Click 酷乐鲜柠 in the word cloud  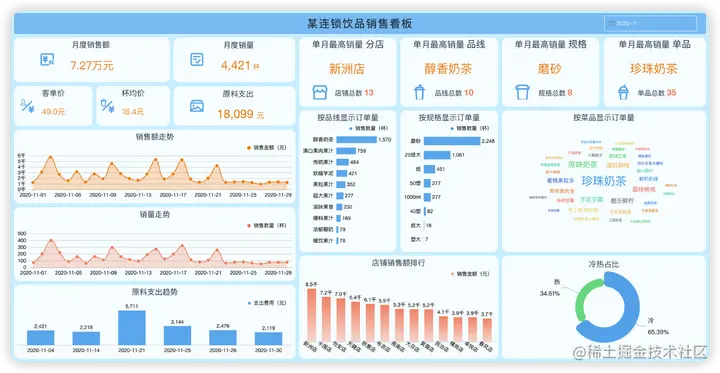coord(622,201)
